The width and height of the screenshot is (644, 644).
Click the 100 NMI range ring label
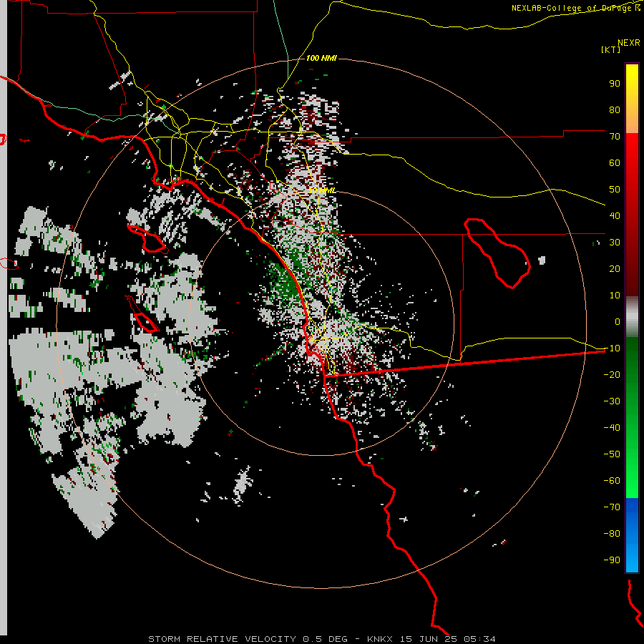click(x=321, y=58)
